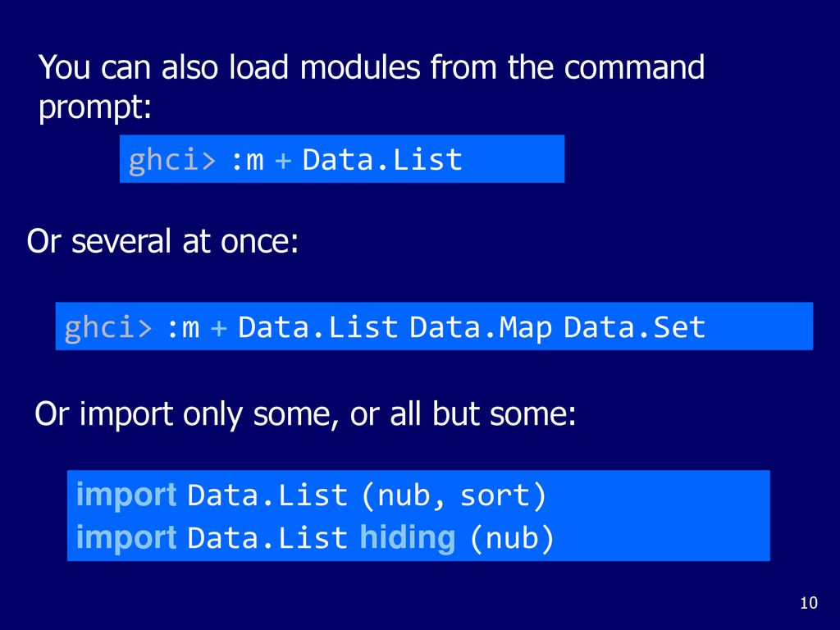Select Data.List in the first code box

click(382, 160)
